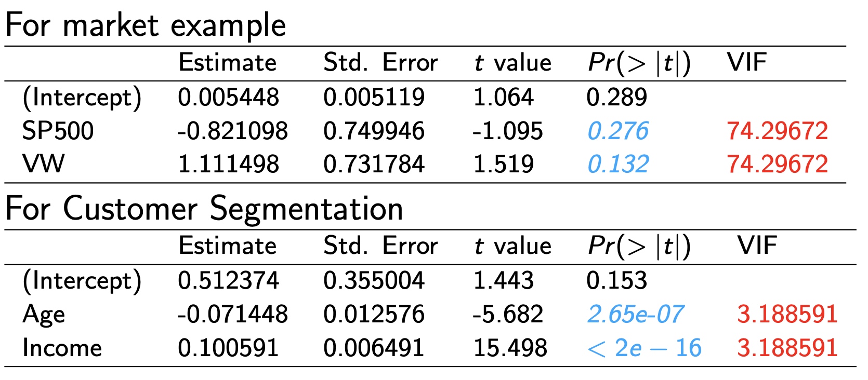
Task: Click the Age row label
Action: point(44,315)
